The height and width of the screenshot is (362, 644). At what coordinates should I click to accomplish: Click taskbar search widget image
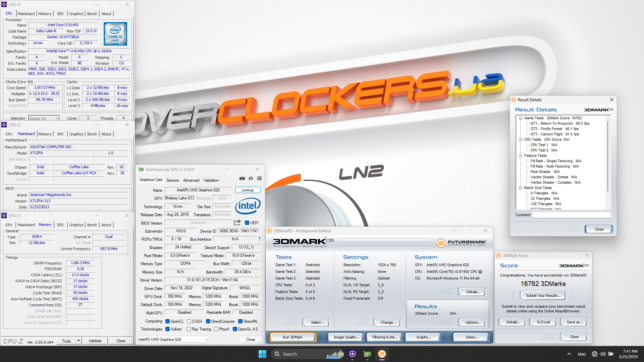pyautogui.click(x=335, y=354)
